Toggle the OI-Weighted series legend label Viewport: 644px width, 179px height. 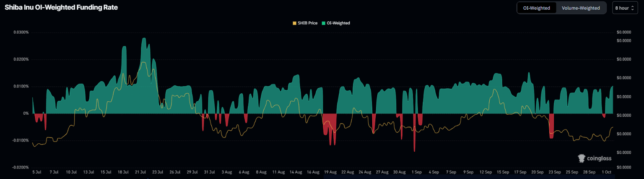tap(338, 23)
